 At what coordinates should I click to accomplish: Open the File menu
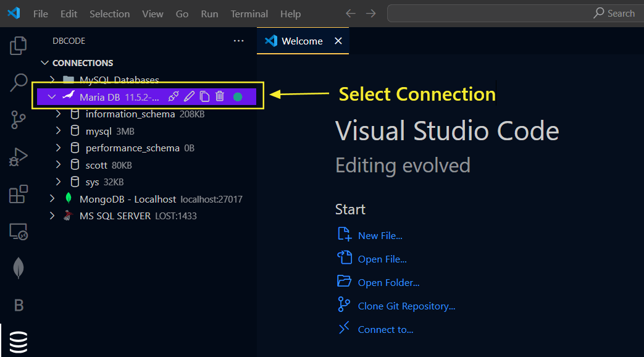pyautogui.click(x=40, y=14)
